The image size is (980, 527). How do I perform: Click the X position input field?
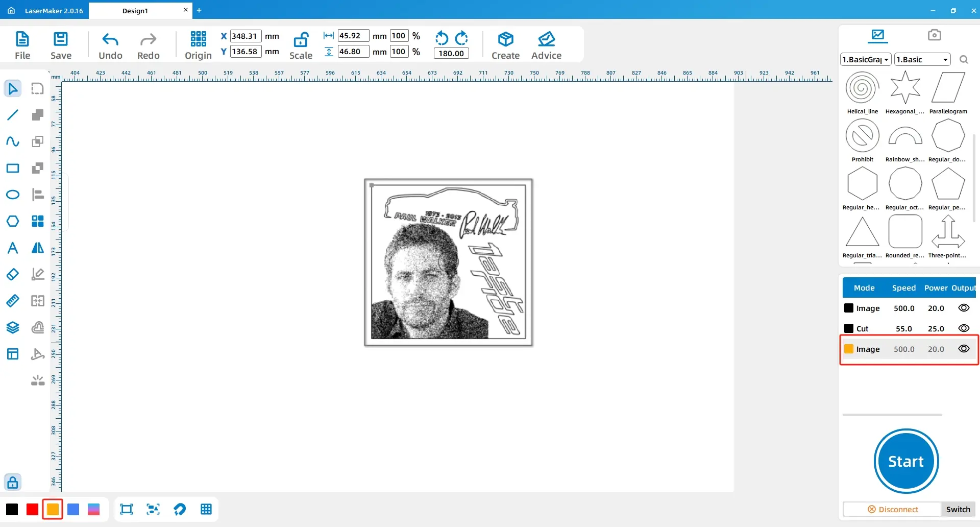click(x=246, y=36)
